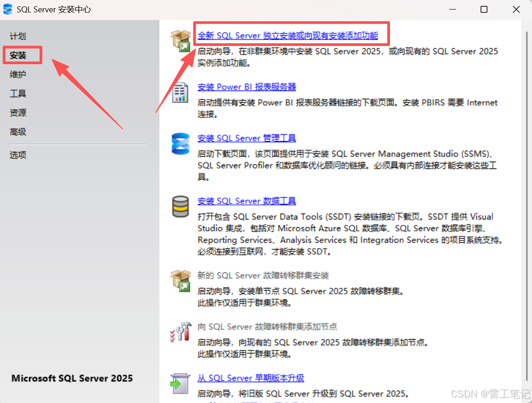Click the SQL Server 安装中心 window title

pos(54,10)
